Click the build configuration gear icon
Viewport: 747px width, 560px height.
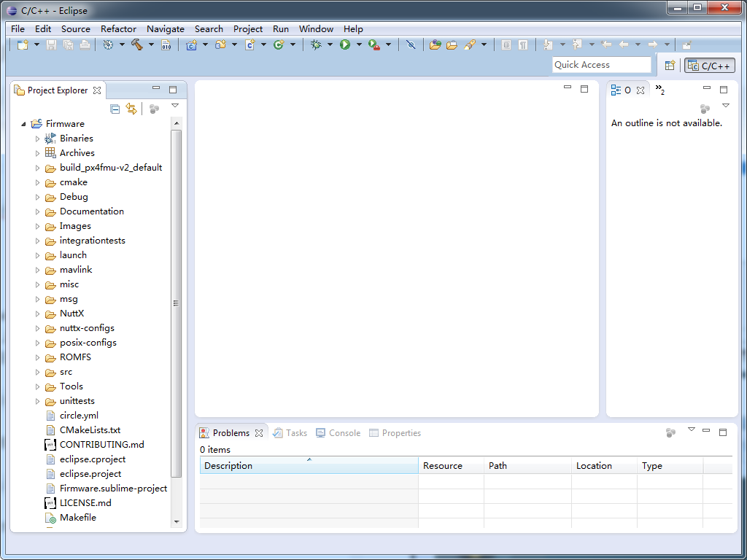tap(108, 44)
